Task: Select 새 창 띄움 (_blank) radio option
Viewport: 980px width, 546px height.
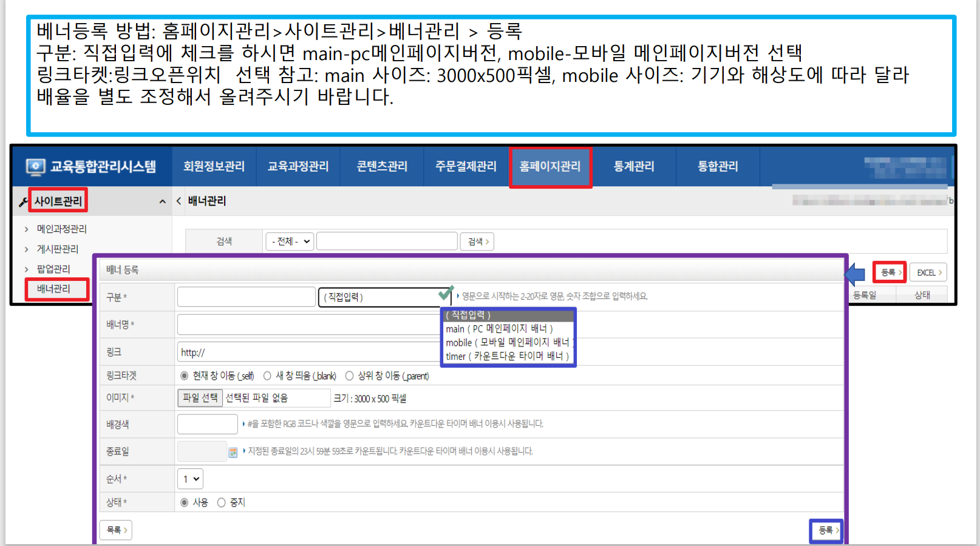Action: (x=267, y=376)
